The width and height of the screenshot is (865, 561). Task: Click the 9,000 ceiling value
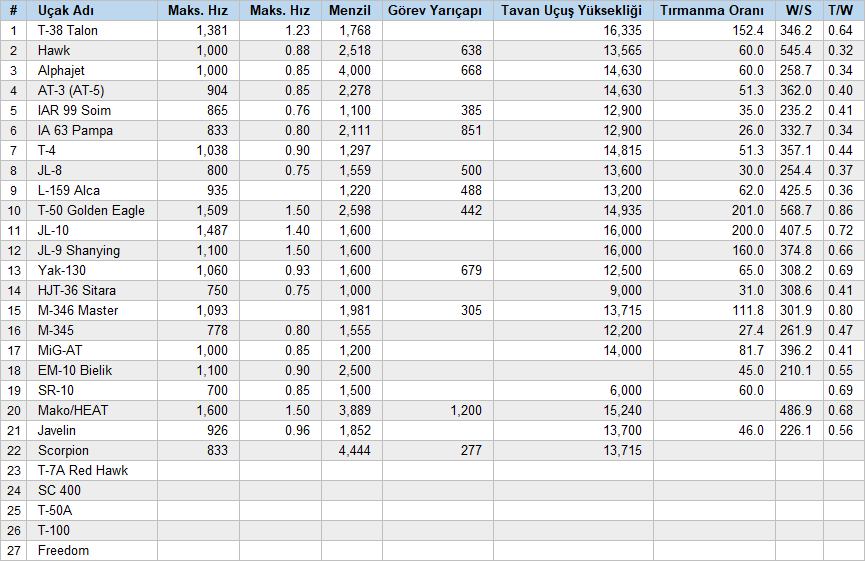[626, 290]
